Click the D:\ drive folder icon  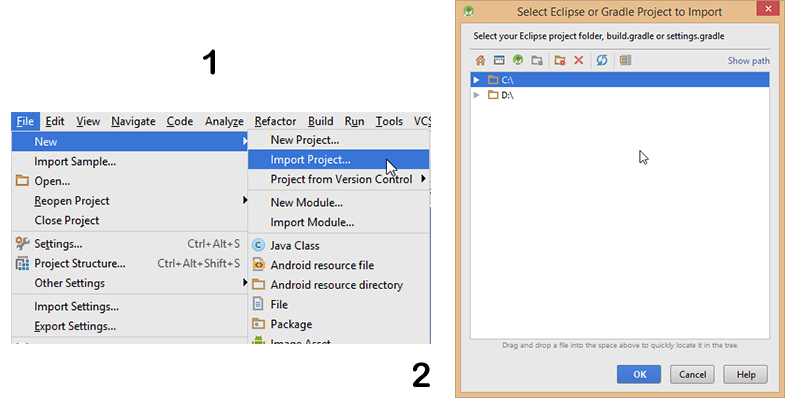(493, 95)
